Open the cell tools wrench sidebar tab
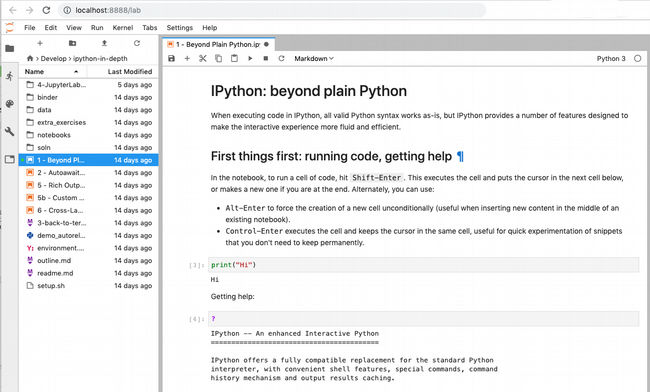Image resolution: width=650 pixels, height=392 pixels. pos(10,131)
